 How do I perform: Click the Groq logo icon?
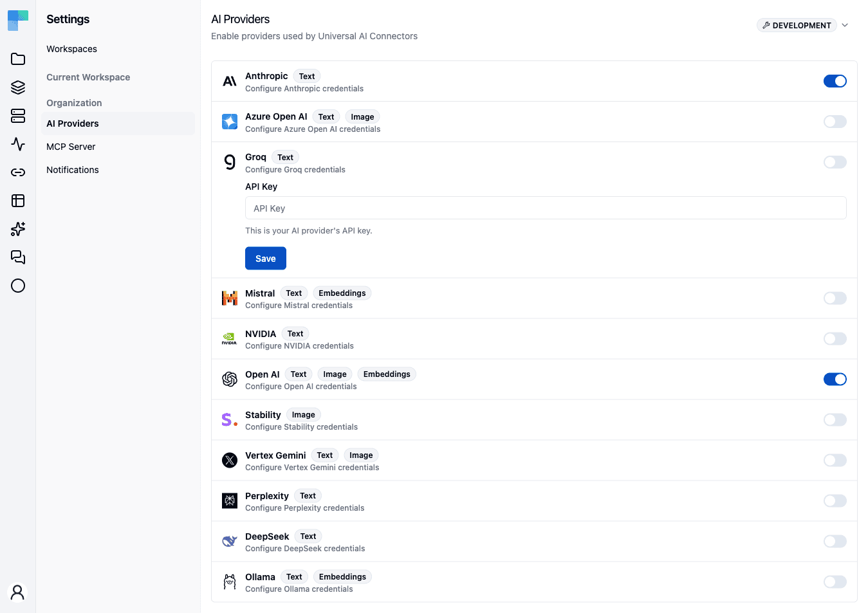(x=230, y=162)
